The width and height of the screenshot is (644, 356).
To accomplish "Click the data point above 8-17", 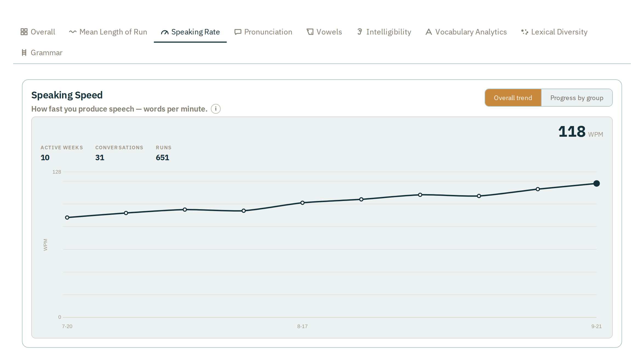I will click(303, 203).
